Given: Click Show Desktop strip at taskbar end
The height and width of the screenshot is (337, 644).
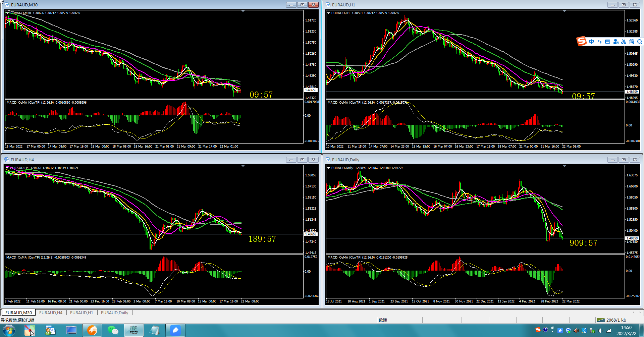Looking at the screenshot, I should 641,330.
